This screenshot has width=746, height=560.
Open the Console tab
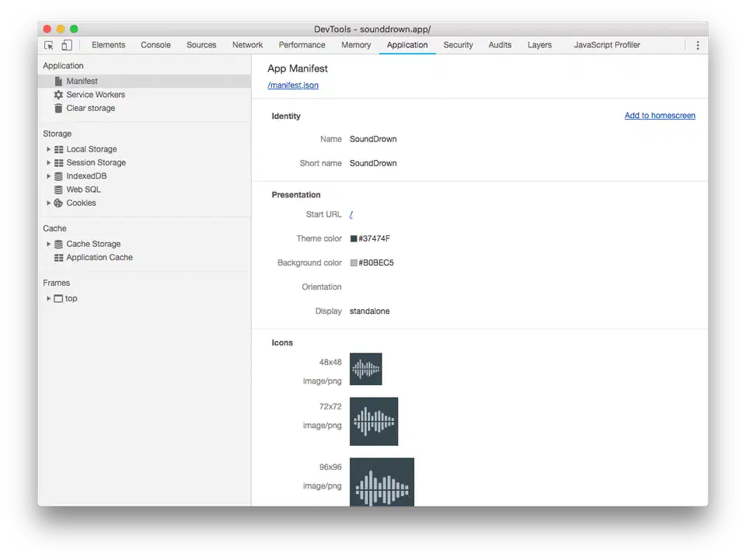click(x=155, y=45)
